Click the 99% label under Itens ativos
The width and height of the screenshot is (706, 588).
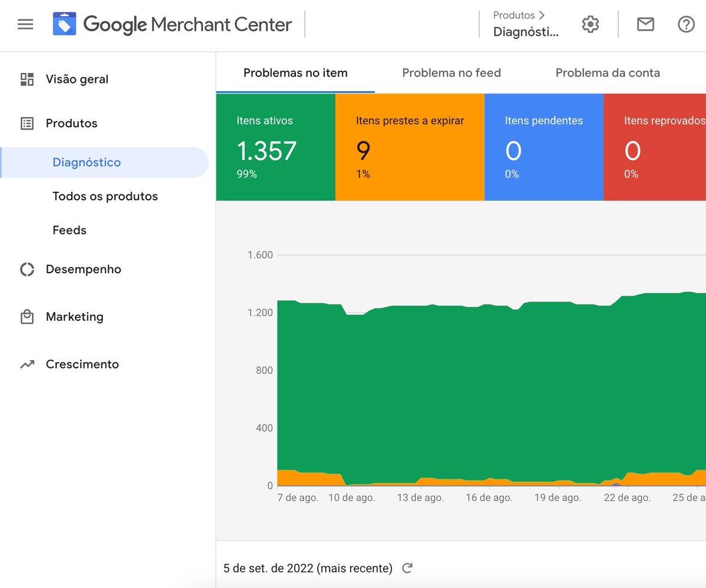point(247,174)
